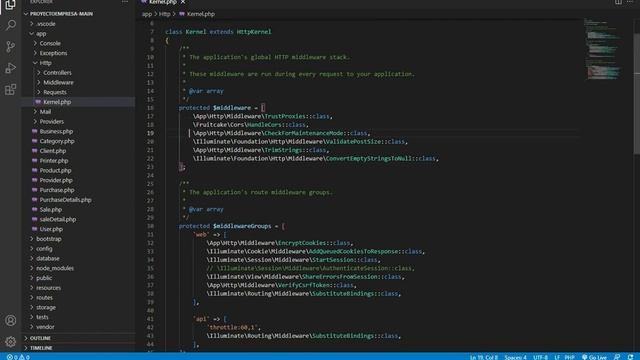Open the Extensions view

tap(11, 89)
